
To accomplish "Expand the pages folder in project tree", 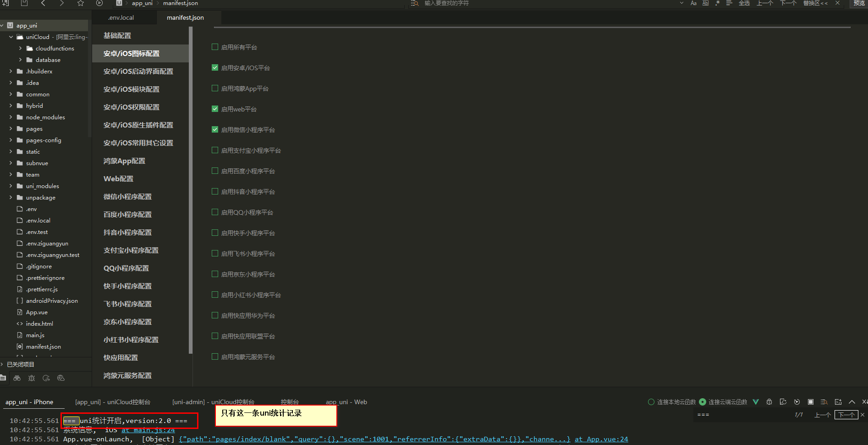I will coord(11,128).
